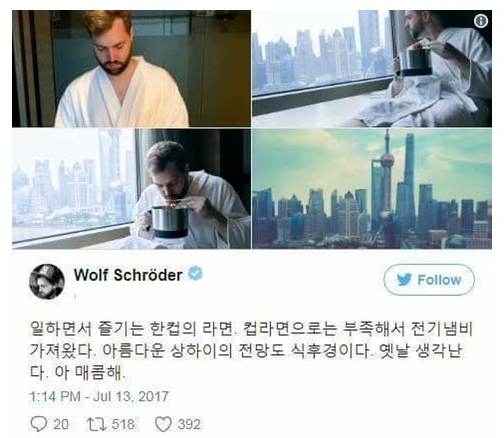Open the Wolf Schröder name link
This screenshot has height=438, width=504.
[x=128, y=275]
